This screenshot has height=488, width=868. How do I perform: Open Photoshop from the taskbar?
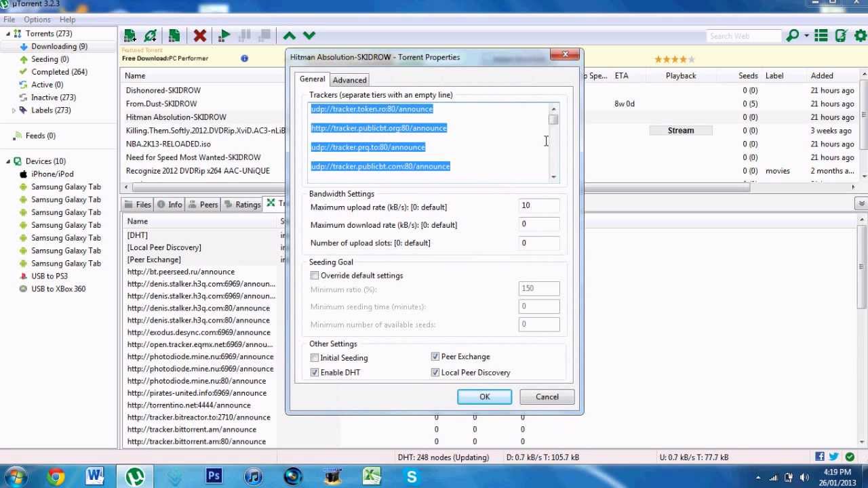click(x=214, y=477)
